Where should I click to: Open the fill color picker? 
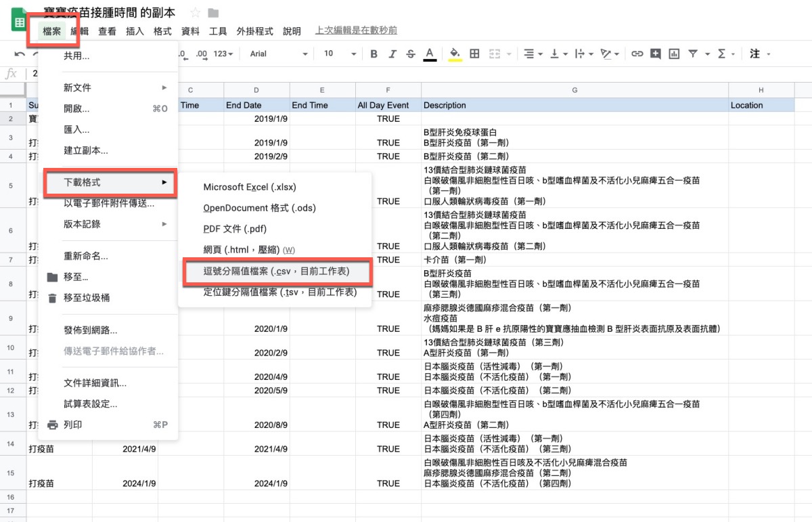455,54
